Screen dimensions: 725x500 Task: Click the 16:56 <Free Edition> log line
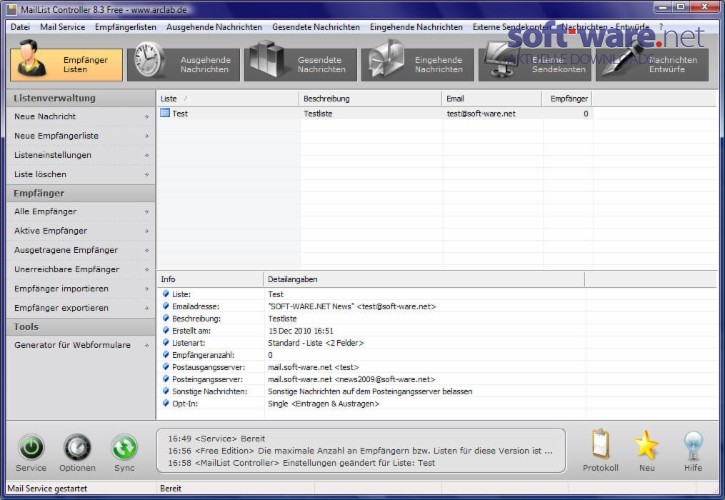point(360,451)
